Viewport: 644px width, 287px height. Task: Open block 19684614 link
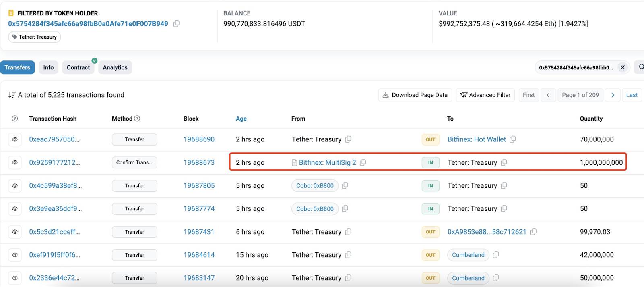click(x=199, y=255)
